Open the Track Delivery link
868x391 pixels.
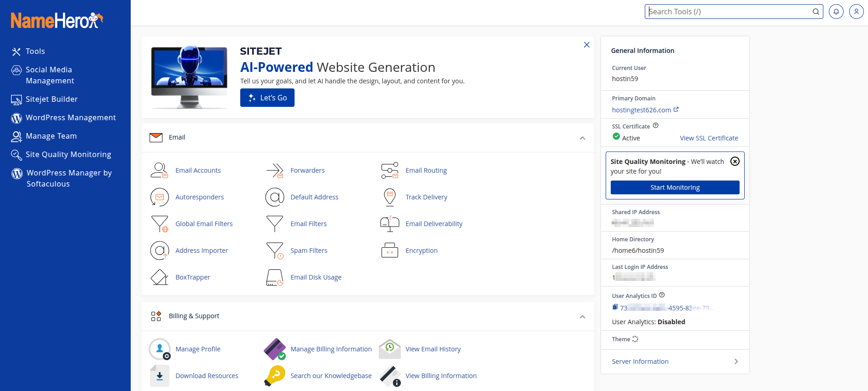pyautogui.click(x=426, y=197)
